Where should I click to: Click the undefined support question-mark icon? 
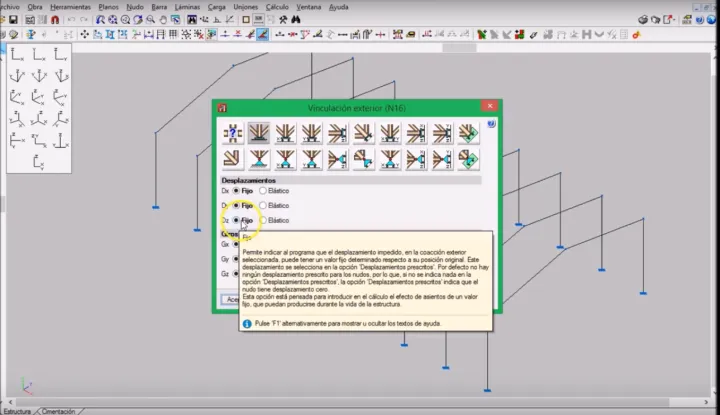click(233, 133)
